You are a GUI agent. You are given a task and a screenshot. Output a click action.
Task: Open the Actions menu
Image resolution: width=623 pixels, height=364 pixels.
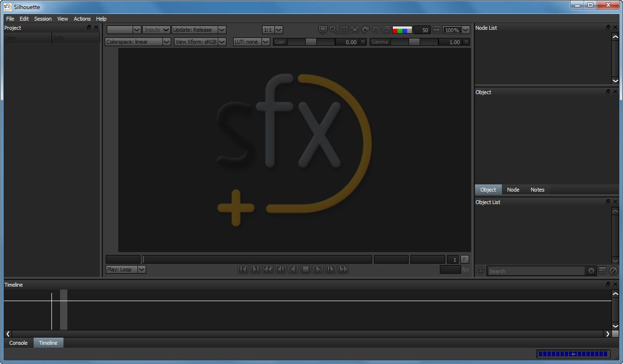82,19
